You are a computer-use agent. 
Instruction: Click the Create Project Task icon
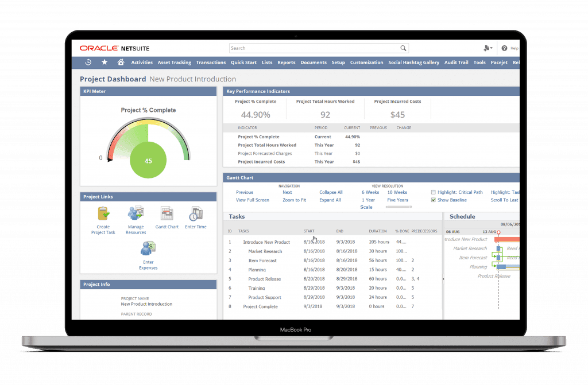(103, 213)
